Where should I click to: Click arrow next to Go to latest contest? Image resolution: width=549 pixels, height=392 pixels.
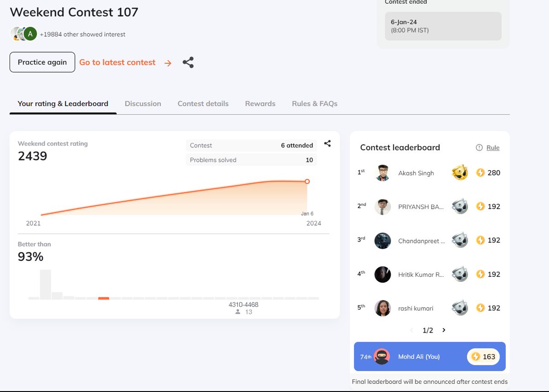click(168, 63)
